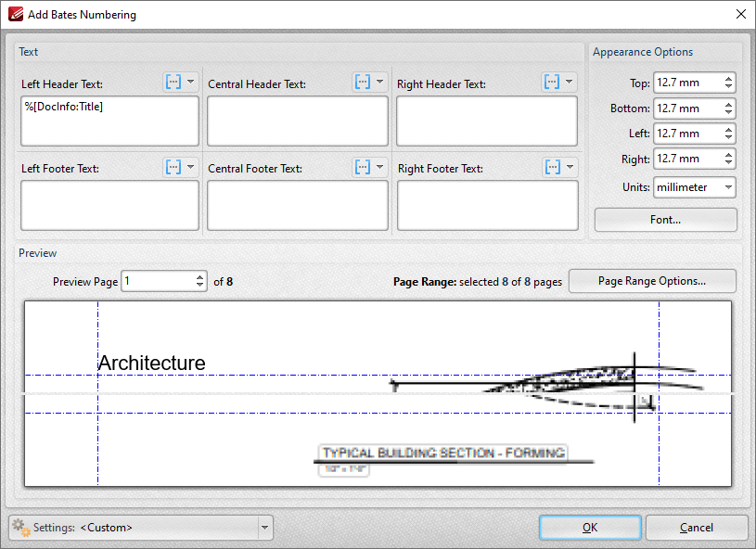Click the Left Header Text macro icon

point(173,82)
